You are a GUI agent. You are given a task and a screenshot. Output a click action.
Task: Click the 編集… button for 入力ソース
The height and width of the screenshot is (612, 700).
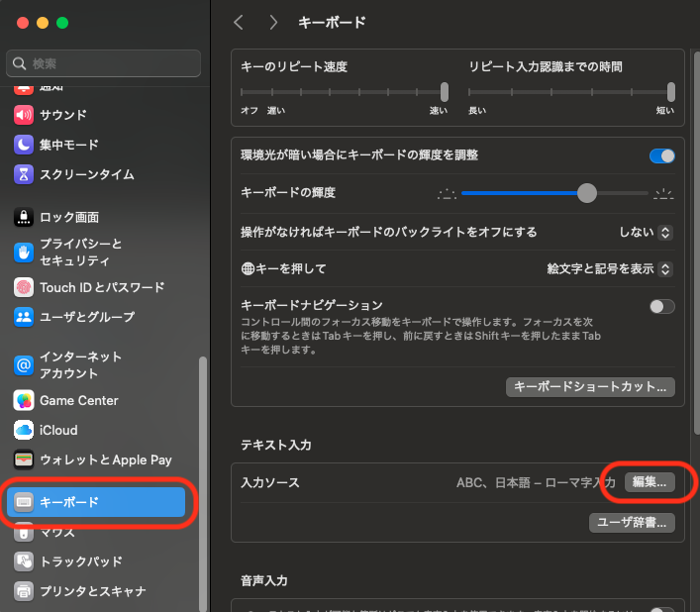point(650,482)
